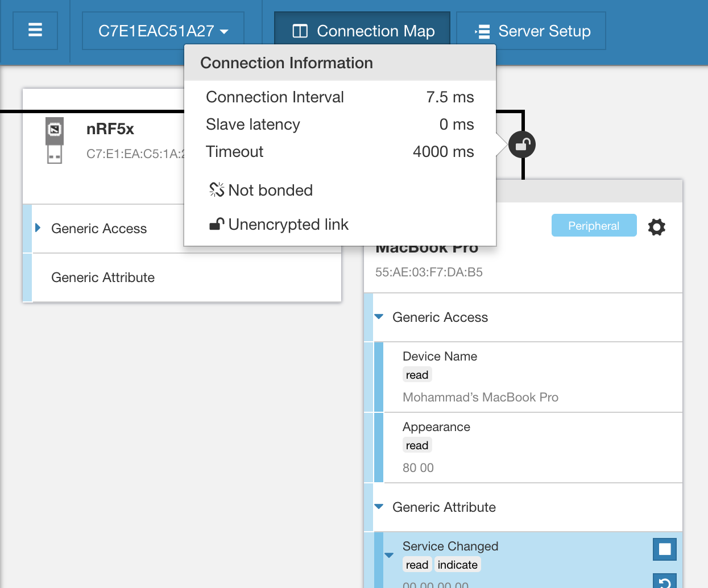708x588 pixels.
Task: Select nRF5x Generic Attribute service
Action: pos(103,278)
